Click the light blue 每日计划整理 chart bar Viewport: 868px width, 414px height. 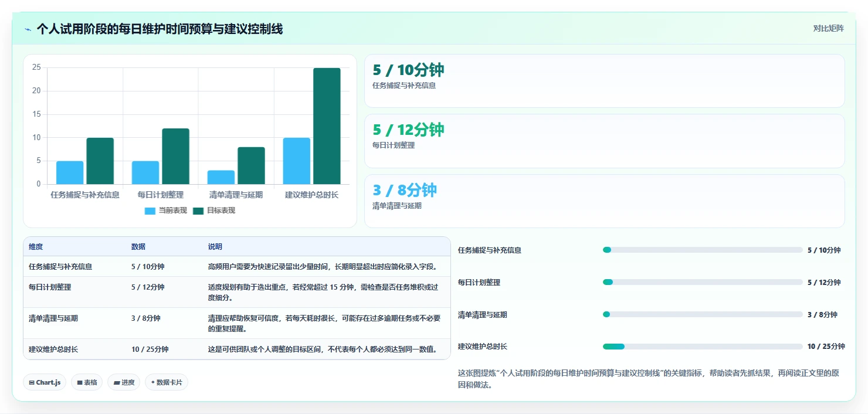145,172
